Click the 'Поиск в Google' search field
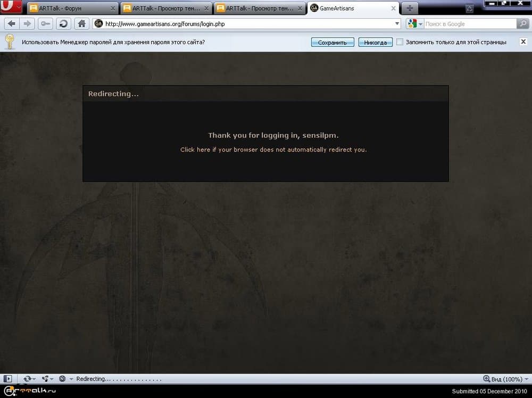 pyautogui.click(x=469, y=24)
